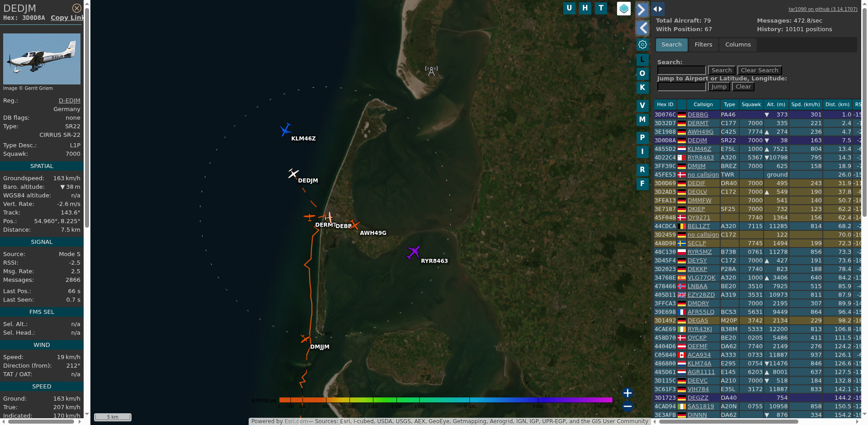
Task: Toggle the M map button
Action: (642, 119)
